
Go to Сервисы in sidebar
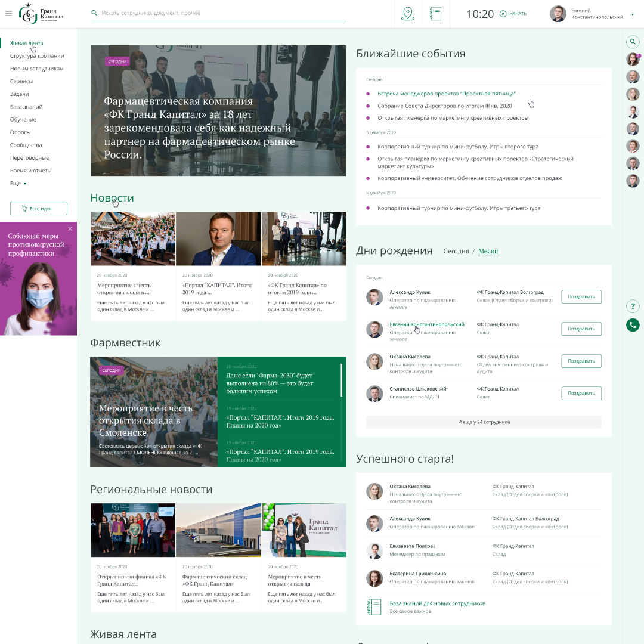21,81
